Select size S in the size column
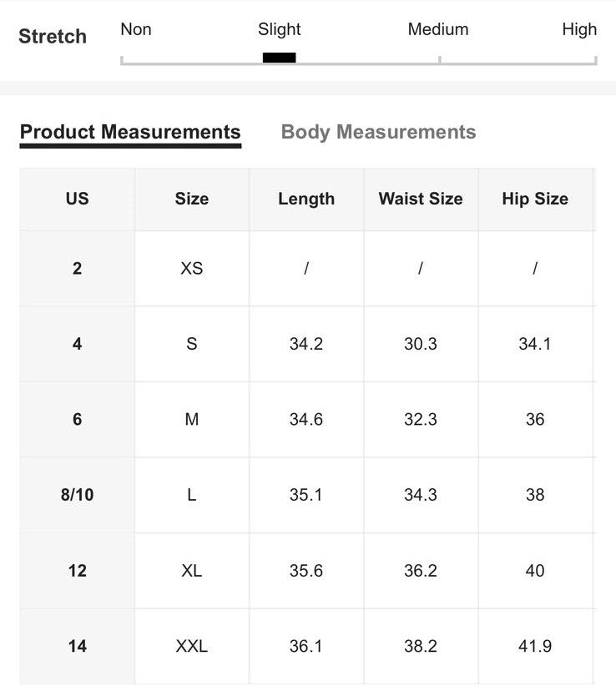The width and height of the screenshot is (616, 691). point(191,344)
